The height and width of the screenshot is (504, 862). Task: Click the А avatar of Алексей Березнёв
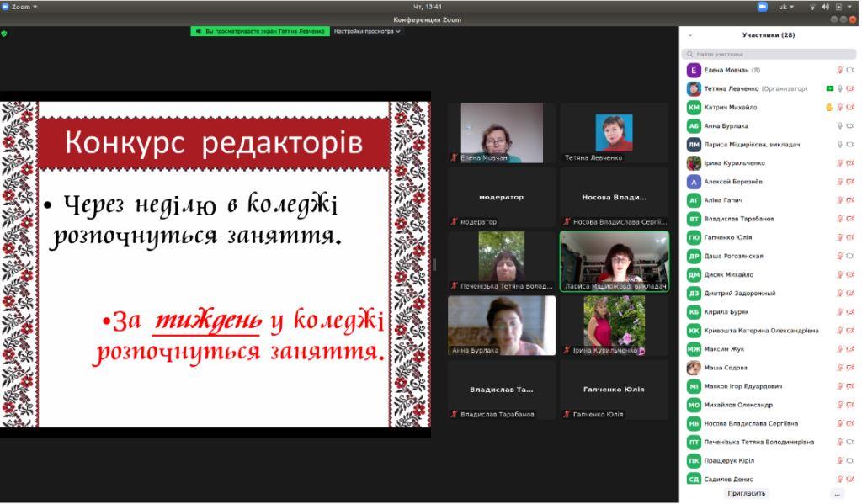(694, 182)
